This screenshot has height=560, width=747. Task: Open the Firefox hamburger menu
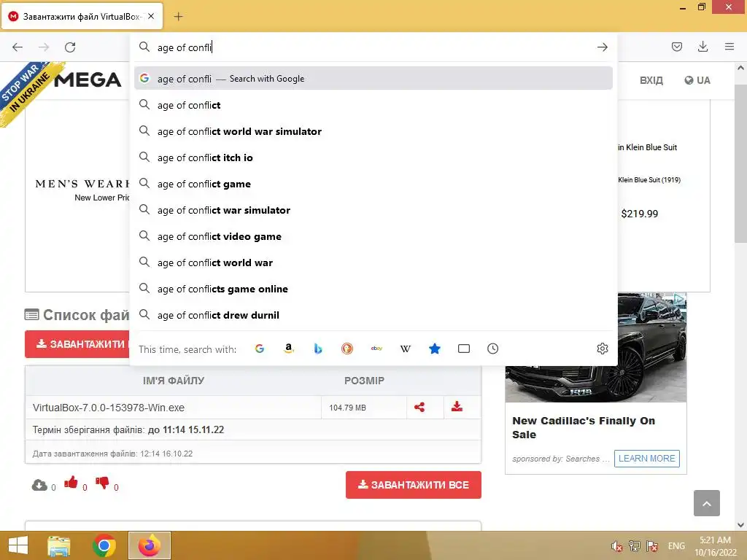(729, 47)
